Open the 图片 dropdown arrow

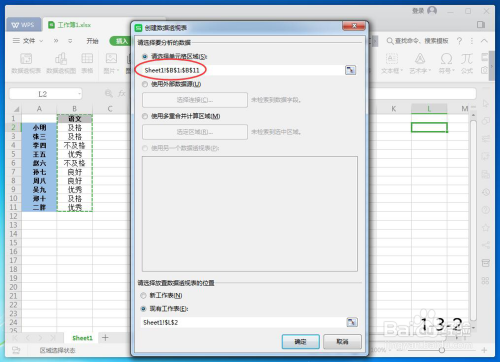pyautogui.click(x=118, y=71)
